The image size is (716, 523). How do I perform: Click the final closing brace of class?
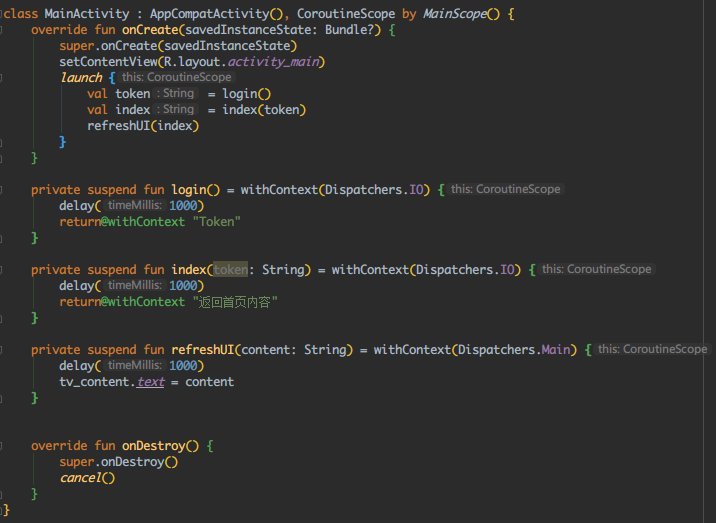6,510
